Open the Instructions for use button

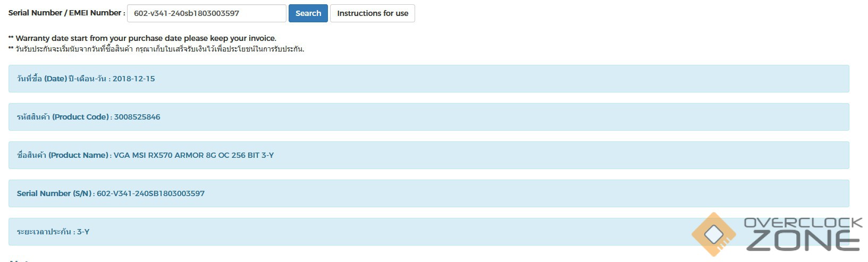(372, 13)
